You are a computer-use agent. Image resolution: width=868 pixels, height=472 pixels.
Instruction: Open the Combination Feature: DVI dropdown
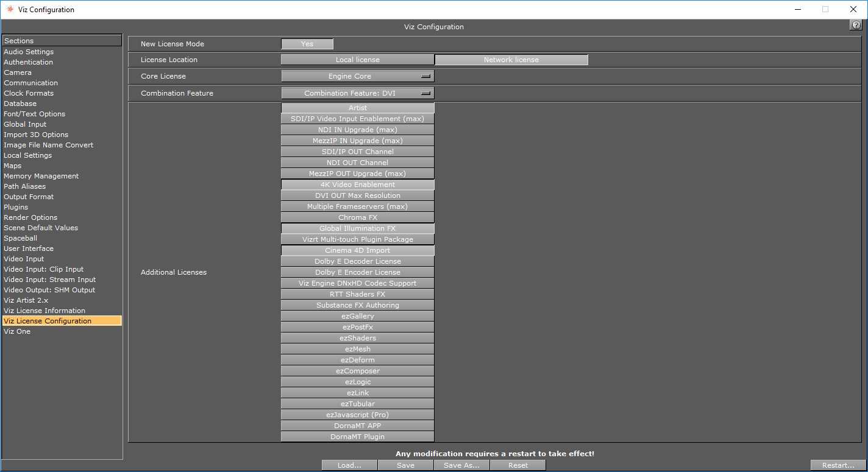coord(358,93)
